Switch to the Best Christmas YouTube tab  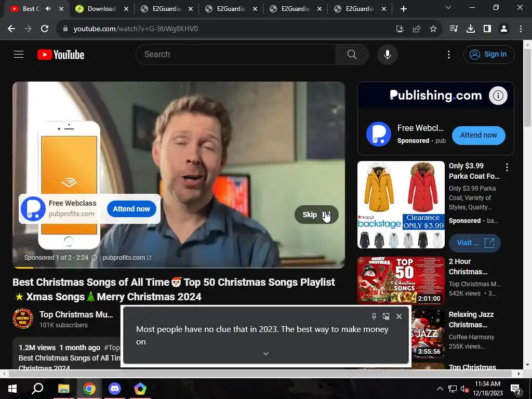coord(33,9)
